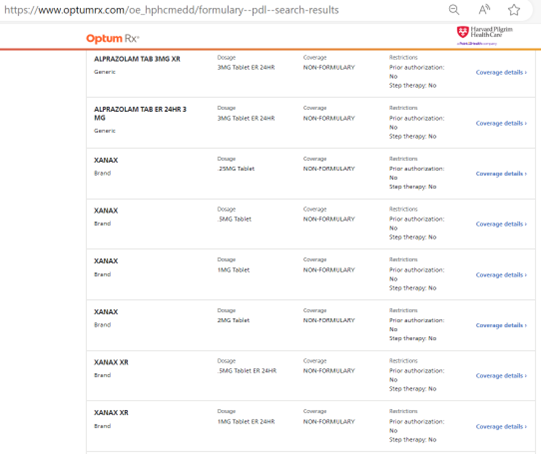Click NON-FORMULARY coverage in Xanax 1MG Tablet row
Viewport: 541px width, 454px height.
pos(329,270)
